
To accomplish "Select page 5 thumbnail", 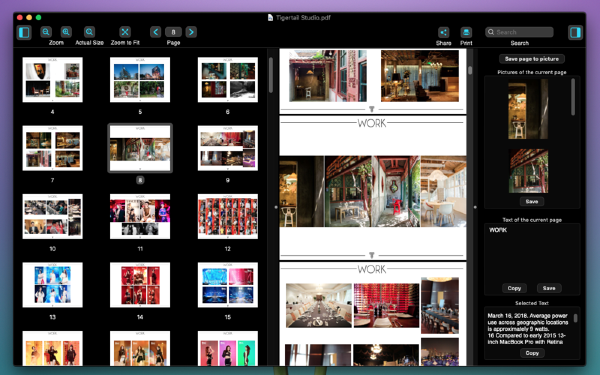I will coord(140,80).
